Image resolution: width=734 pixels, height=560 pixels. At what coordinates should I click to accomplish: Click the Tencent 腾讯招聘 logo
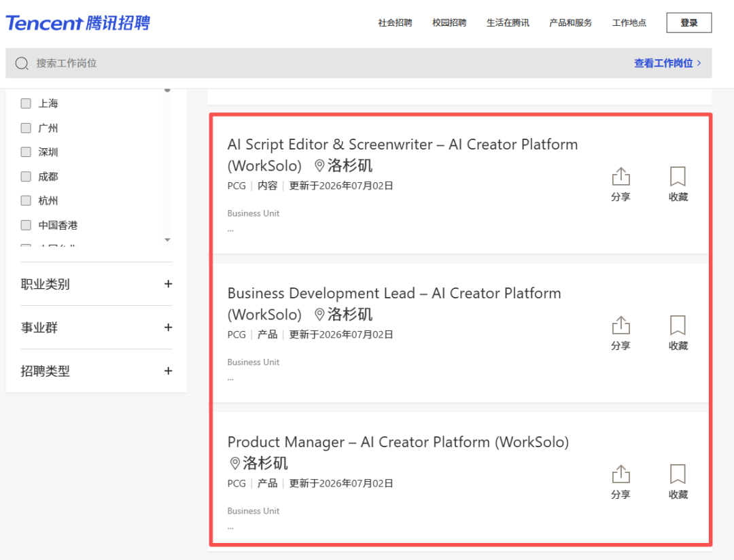(77, 22)
